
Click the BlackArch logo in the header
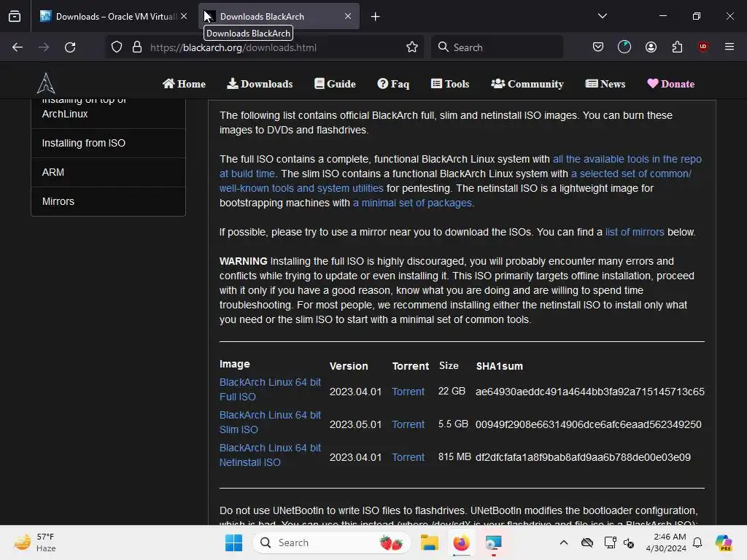(46, 83)
